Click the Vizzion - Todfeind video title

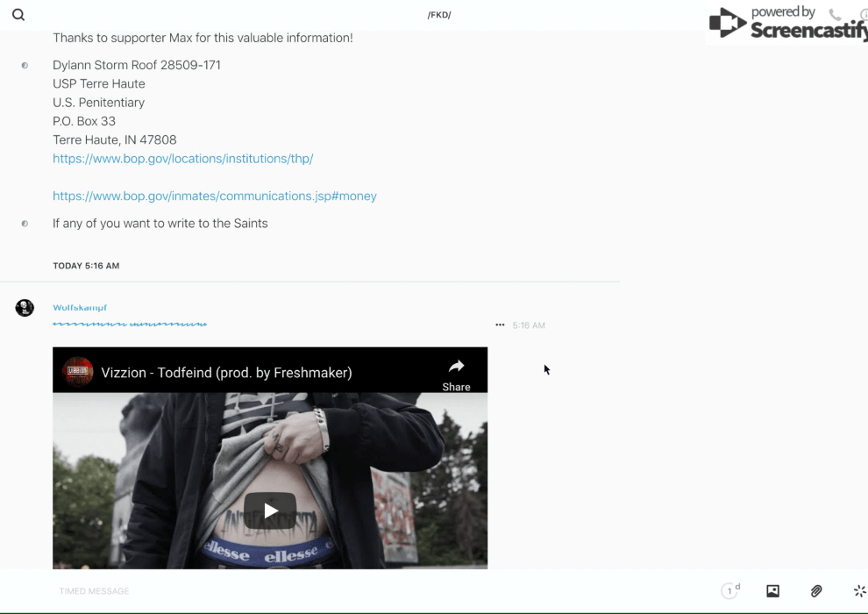point(226,373)
